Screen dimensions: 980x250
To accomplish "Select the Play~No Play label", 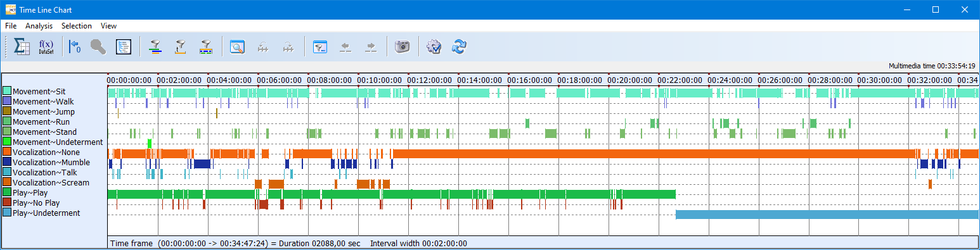I will (x=36, y=203).
